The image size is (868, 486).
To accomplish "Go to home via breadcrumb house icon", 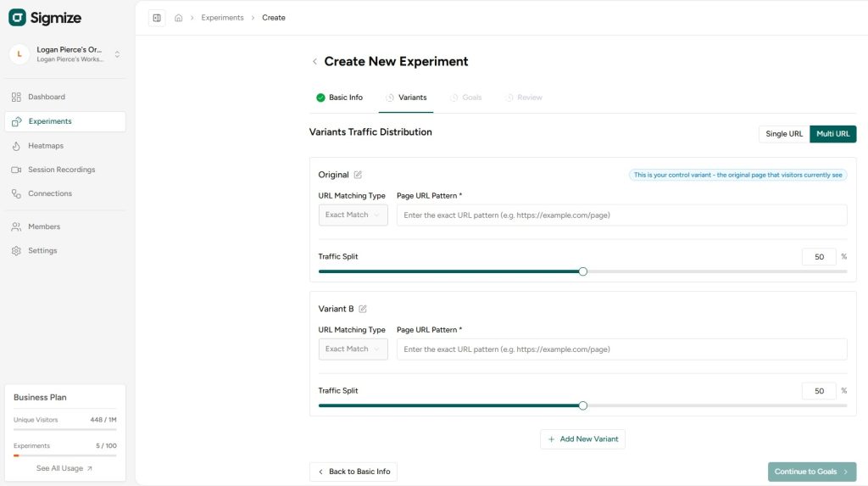I will [179, 18].
